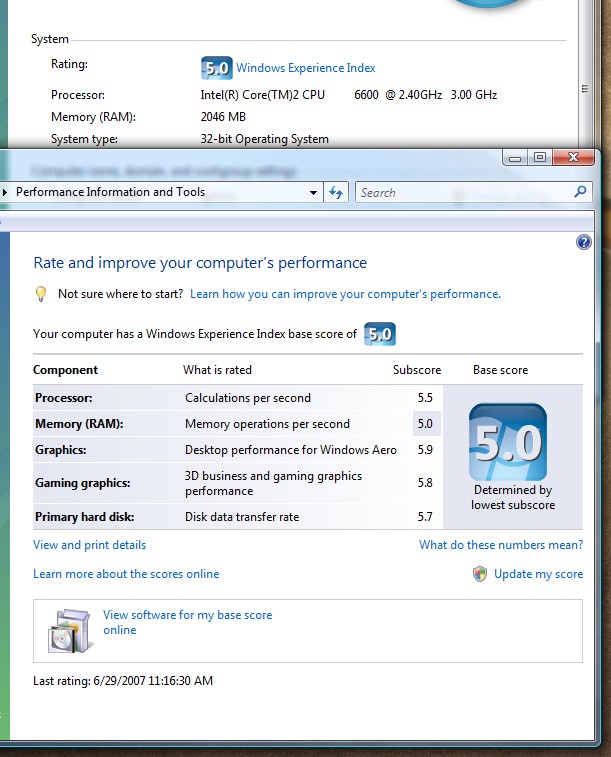Viewport: 611px width, 757px height.
Task: Click Memory operations per second text
Action: [267, 424]
